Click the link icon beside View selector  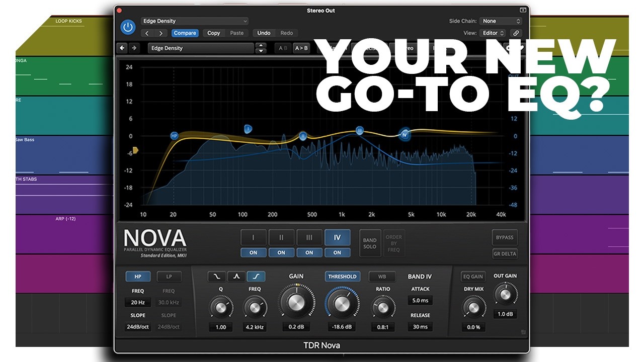pyautogui.click(x=516, y=33)
